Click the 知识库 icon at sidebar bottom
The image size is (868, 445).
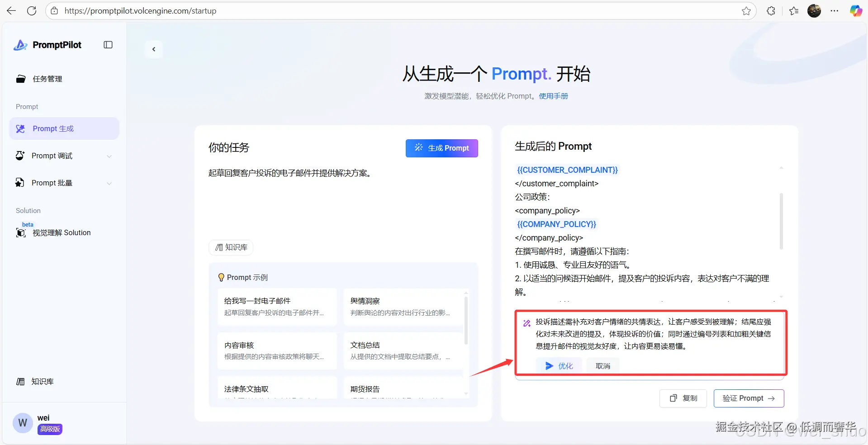tap(20, 381)
